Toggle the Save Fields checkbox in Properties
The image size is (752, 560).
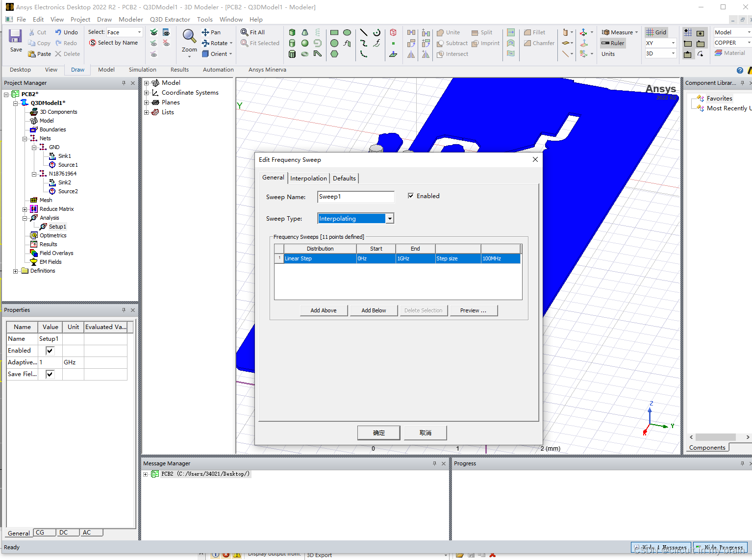click(x=50, y=374)
